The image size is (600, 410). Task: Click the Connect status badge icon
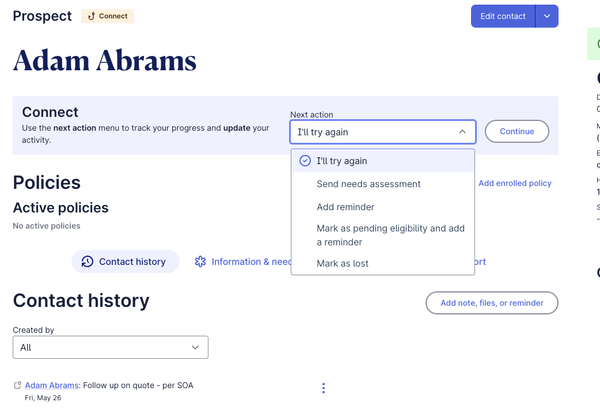[x=92, y=16]
